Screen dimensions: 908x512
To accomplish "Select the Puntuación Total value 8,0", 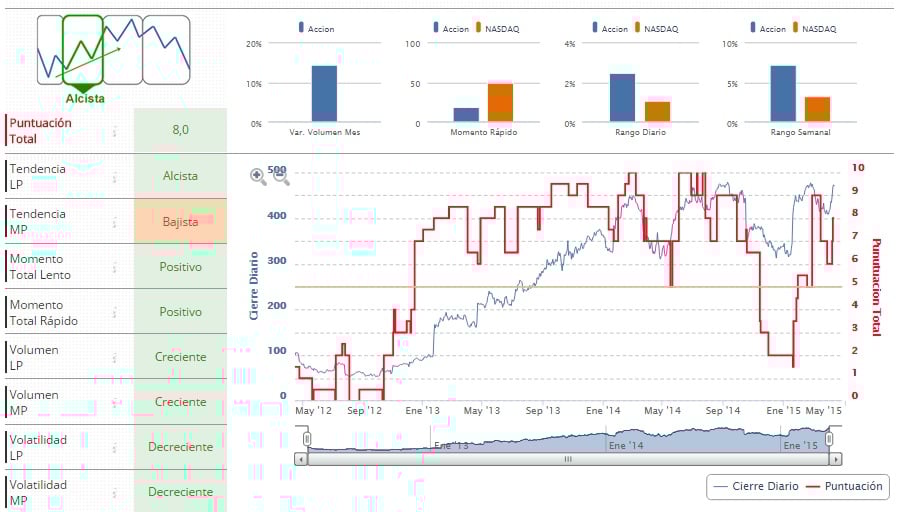I will 180,130.
